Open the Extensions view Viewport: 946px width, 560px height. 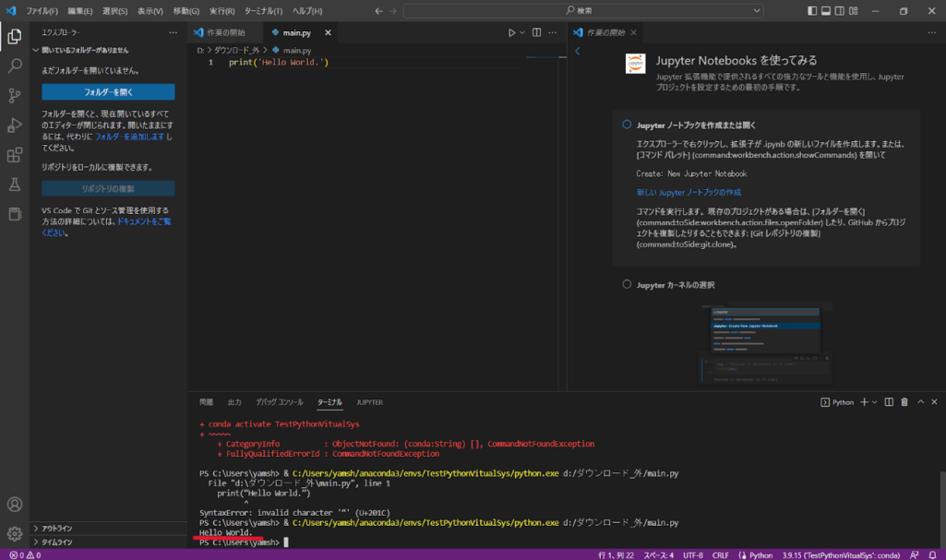pyautogui.click(x=15, y=155)
